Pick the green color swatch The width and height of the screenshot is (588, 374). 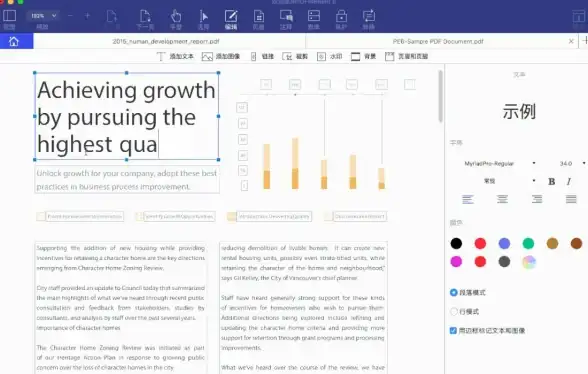[528, 243]
